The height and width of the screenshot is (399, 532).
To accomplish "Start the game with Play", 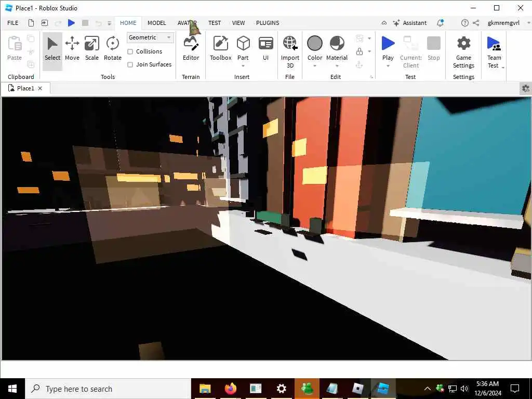I will tap(388, 47).
